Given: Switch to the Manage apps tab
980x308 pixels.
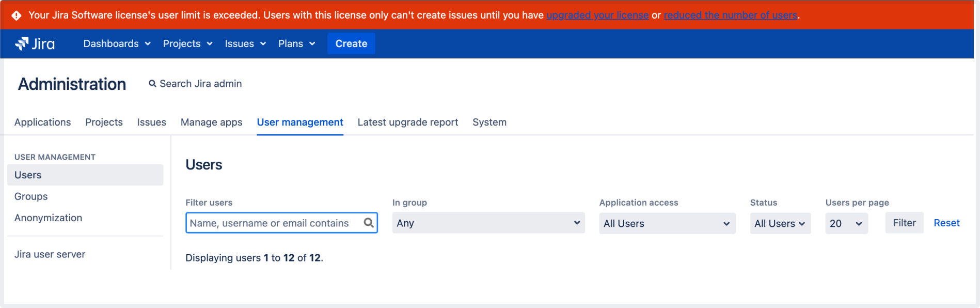Looking at the screenshot, I should tap(211, 122).
